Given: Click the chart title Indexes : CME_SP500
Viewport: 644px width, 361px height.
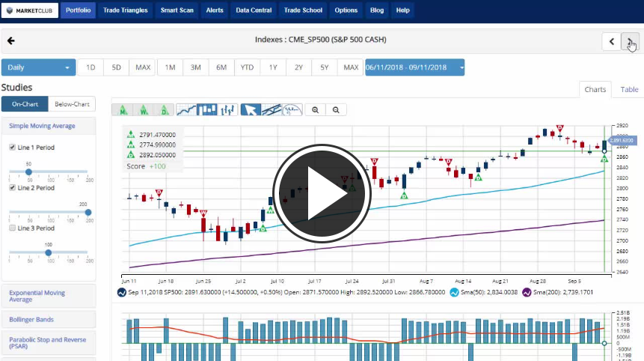Looking at the screenshot, I should [x=320, y=40].
